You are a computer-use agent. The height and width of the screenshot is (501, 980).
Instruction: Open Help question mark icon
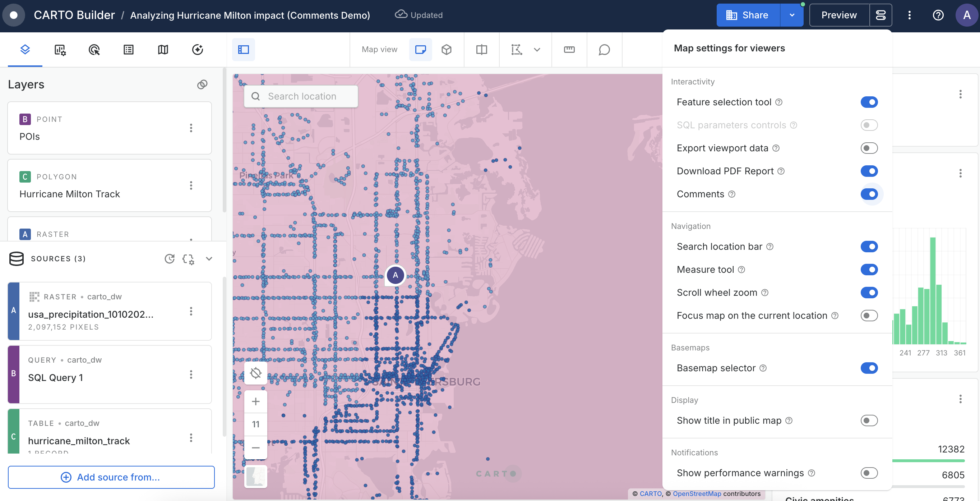click(938, 15)
